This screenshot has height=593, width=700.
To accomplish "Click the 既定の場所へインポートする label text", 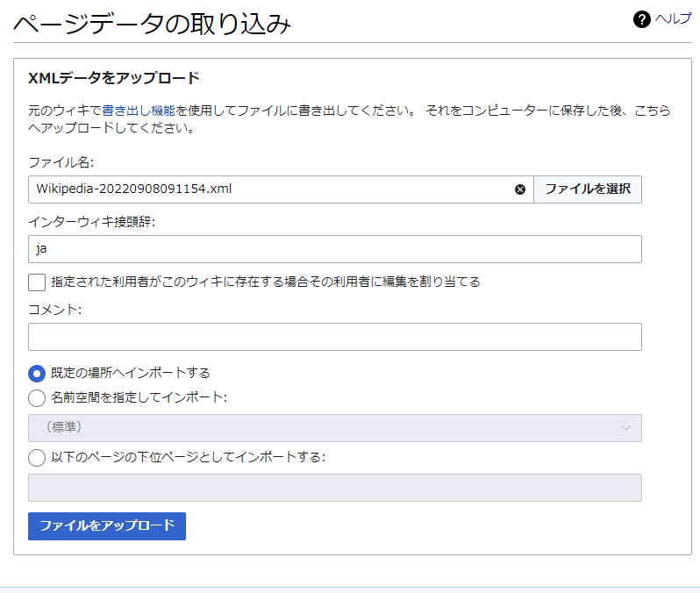I will (x=130, y=373).
